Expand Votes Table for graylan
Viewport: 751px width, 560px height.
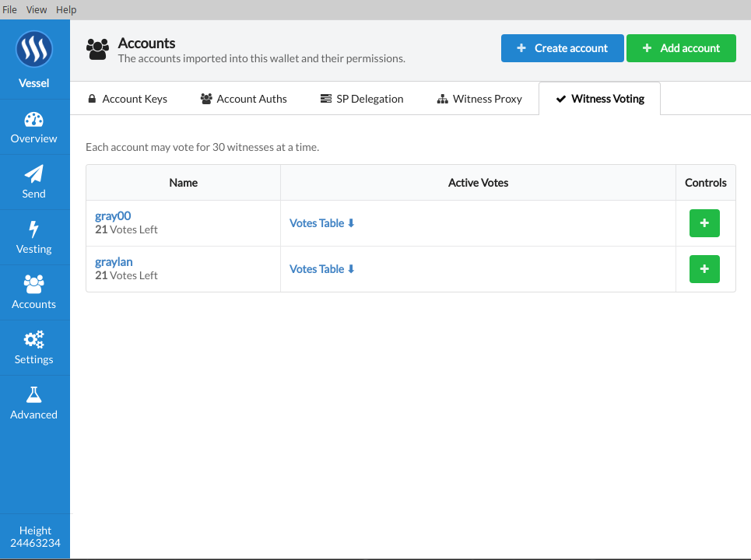coord(322,269)
